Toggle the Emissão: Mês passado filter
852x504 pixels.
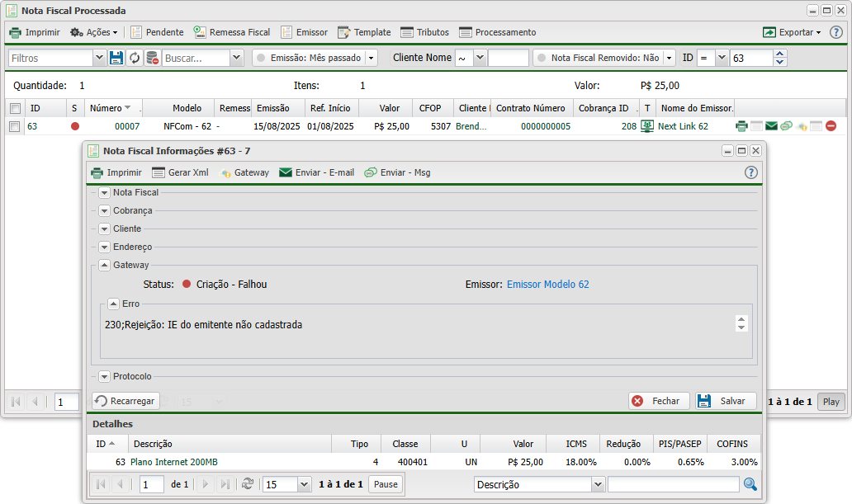click(261, 58)
